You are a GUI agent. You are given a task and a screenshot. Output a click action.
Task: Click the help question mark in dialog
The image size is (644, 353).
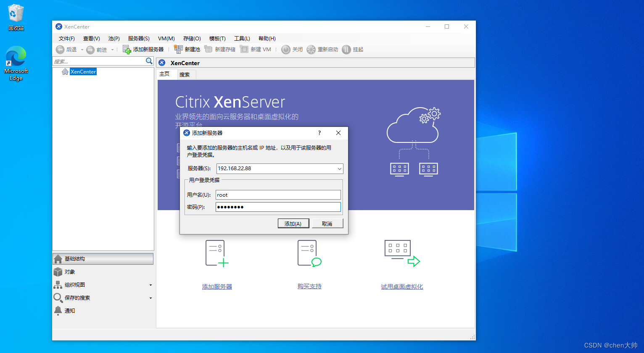click(x=319, y=133)
